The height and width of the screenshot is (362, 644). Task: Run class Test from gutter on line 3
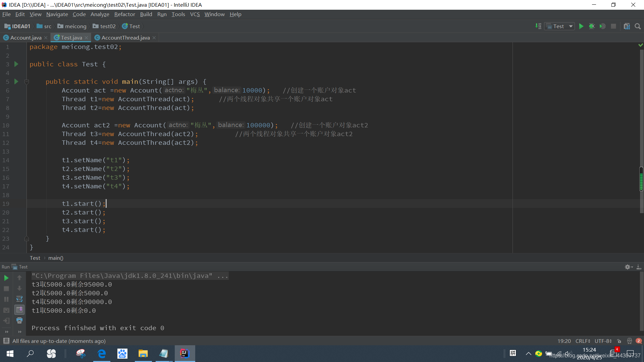(16, 64)
